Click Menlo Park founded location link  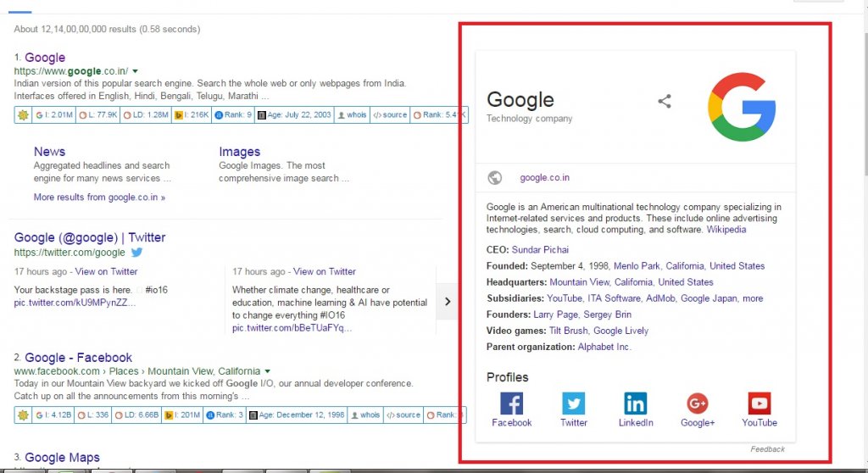tap(637, 266)
